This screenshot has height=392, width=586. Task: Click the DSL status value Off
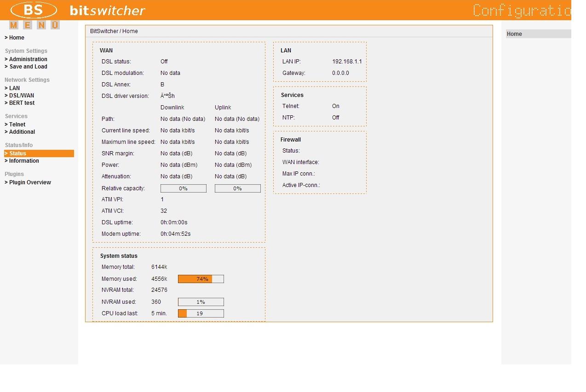[164, 62]
